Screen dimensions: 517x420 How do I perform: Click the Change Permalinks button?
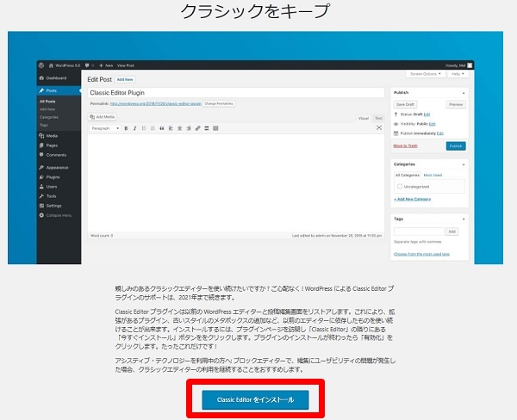219,103
